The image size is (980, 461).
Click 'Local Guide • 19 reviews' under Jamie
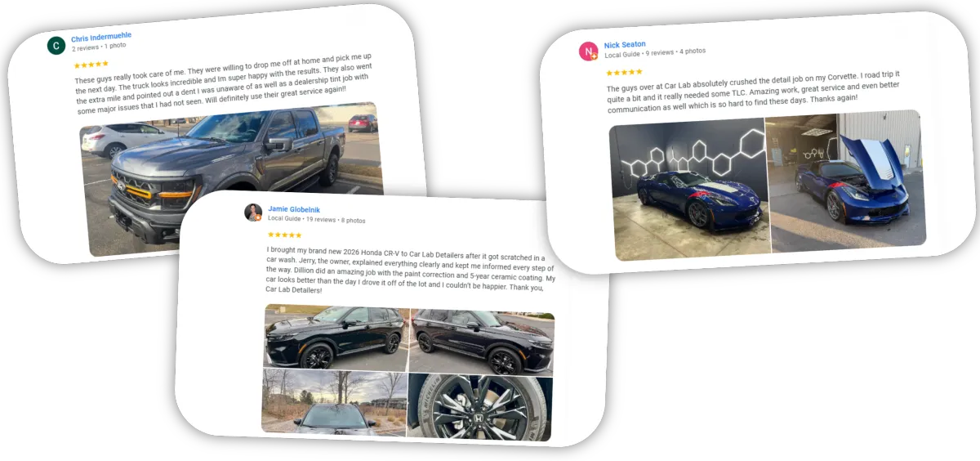click(302, 220)
